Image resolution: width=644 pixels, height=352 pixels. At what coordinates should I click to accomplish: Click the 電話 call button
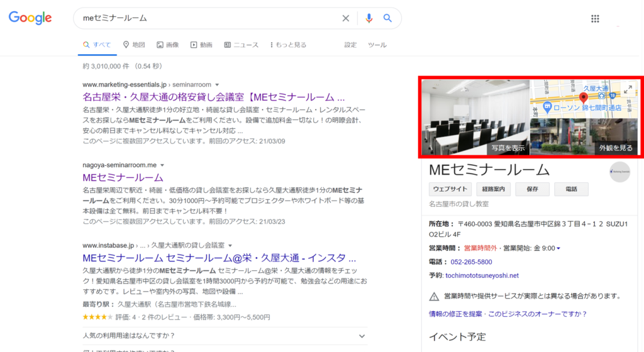point(571,189)
